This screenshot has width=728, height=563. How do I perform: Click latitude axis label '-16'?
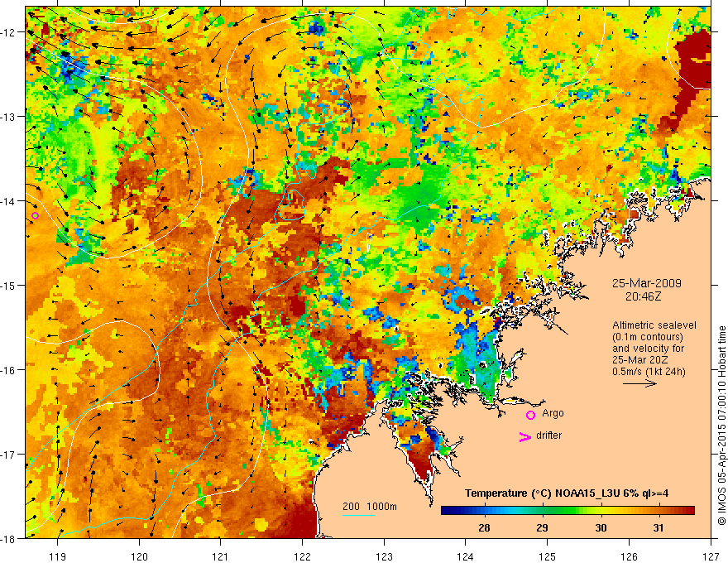tap(9, 370)
